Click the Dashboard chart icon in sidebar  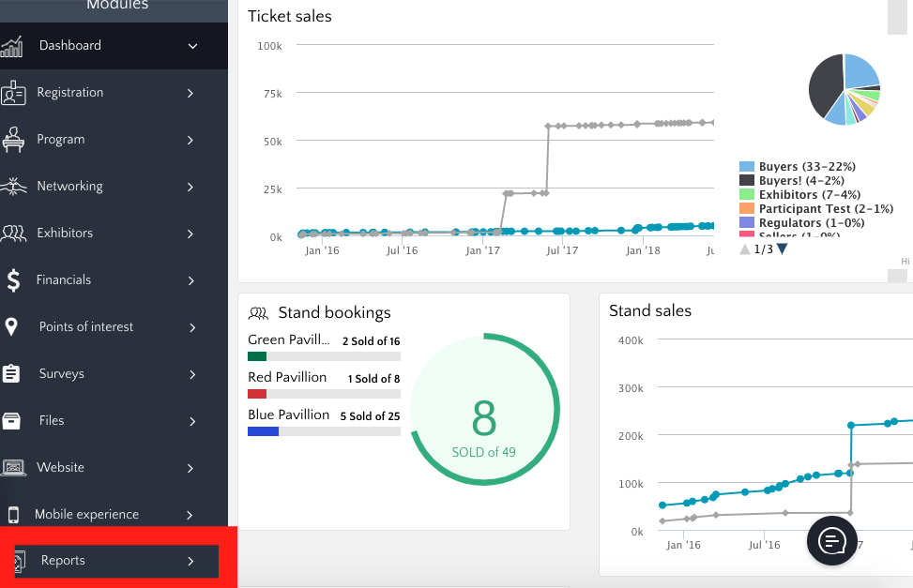tap(12, 46)
